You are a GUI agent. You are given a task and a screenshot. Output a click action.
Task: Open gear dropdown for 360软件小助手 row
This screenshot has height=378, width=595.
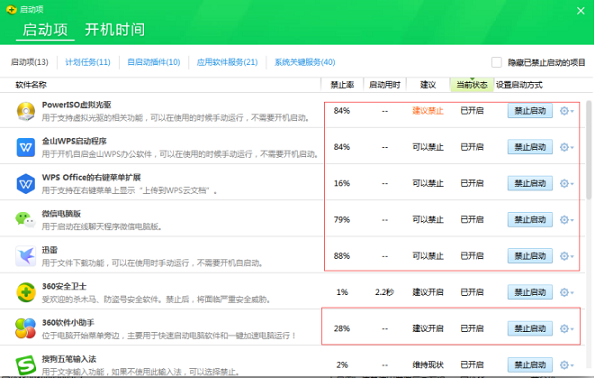pos(567,329)
